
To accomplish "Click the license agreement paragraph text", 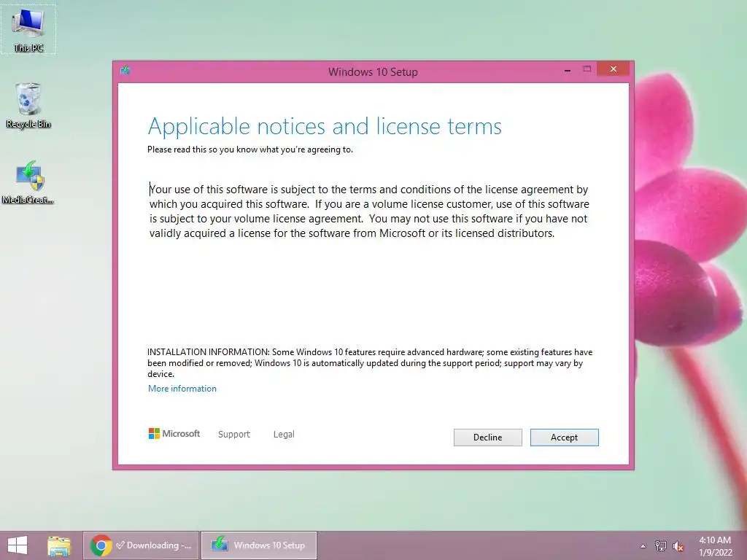I will (x=369, y=211).
